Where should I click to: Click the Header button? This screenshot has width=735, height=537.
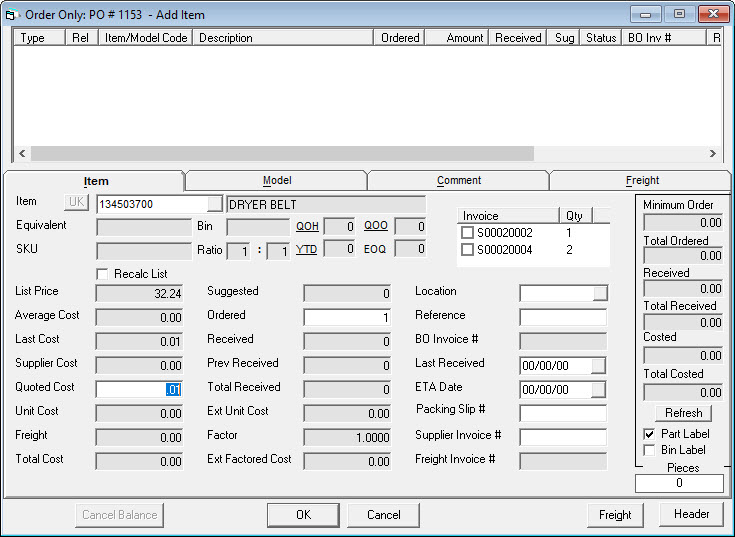pyautogui.click(x=691, y=514)
